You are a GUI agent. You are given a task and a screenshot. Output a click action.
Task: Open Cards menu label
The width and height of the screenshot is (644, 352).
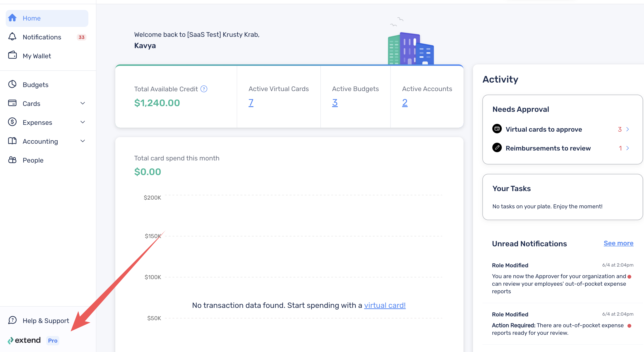click(x=31, y=104)
